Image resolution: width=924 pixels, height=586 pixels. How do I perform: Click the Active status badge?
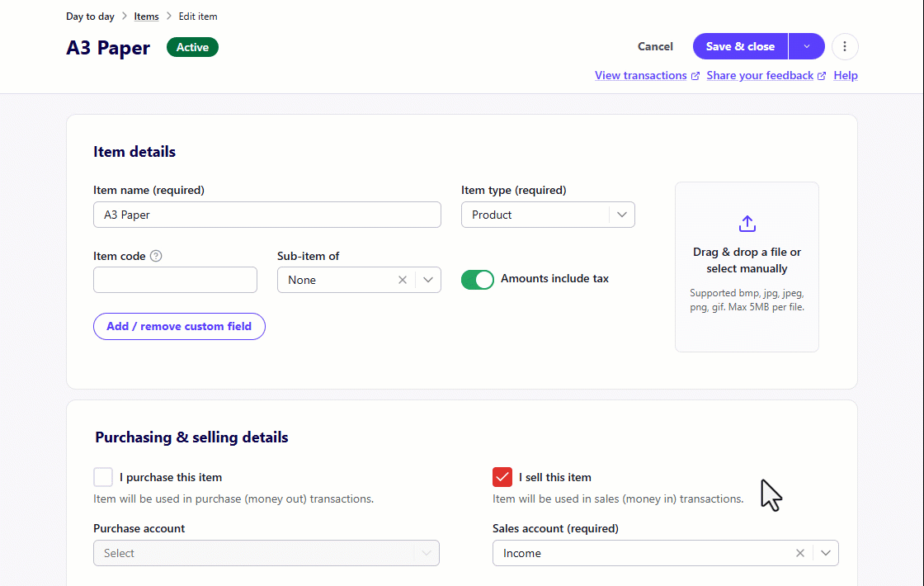pos(192,47)
